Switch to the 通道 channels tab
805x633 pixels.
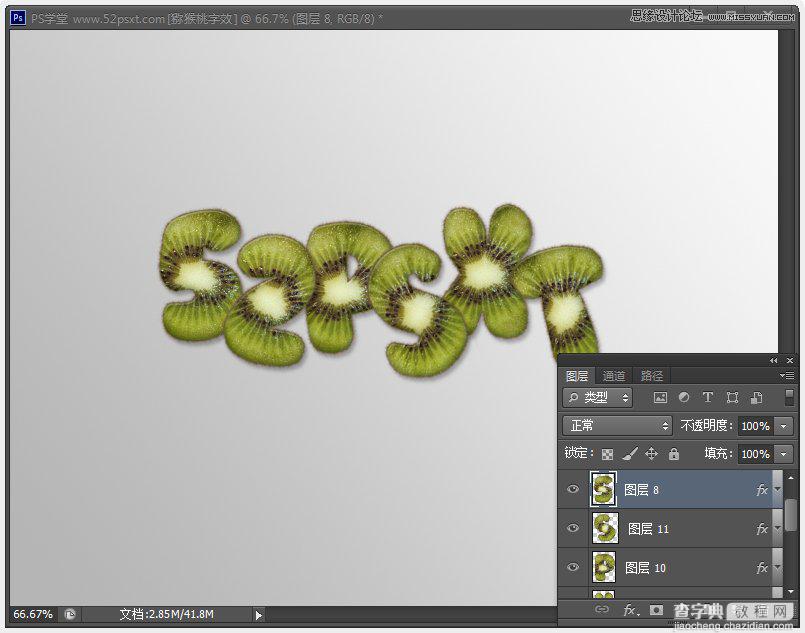coord(614,376)
